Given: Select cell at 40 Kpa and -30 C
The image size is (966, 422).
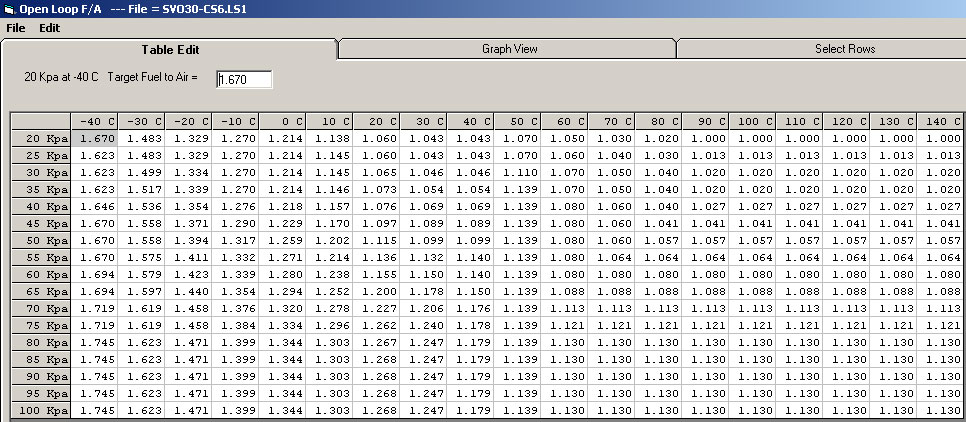Looking at the screenshot, I should click(142, 206).
